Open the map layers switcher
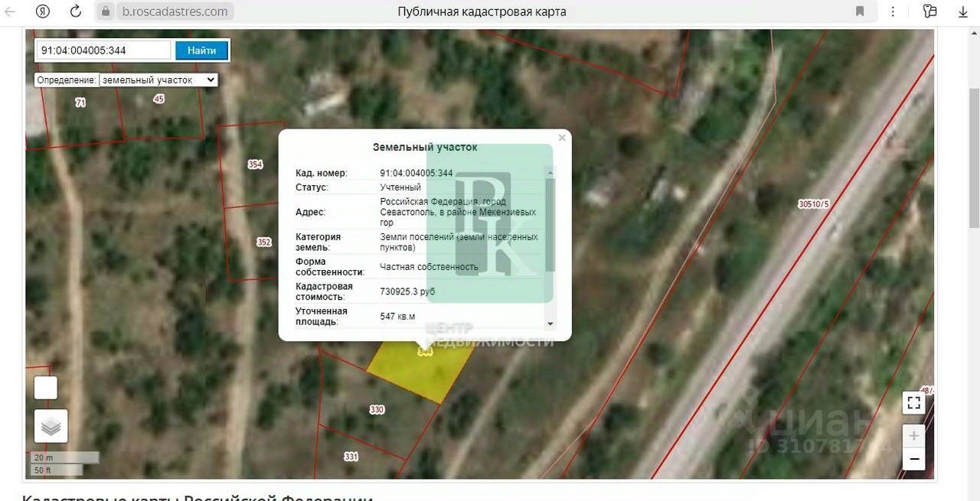This screenshot has width=980, height=501. pos(51,426)
